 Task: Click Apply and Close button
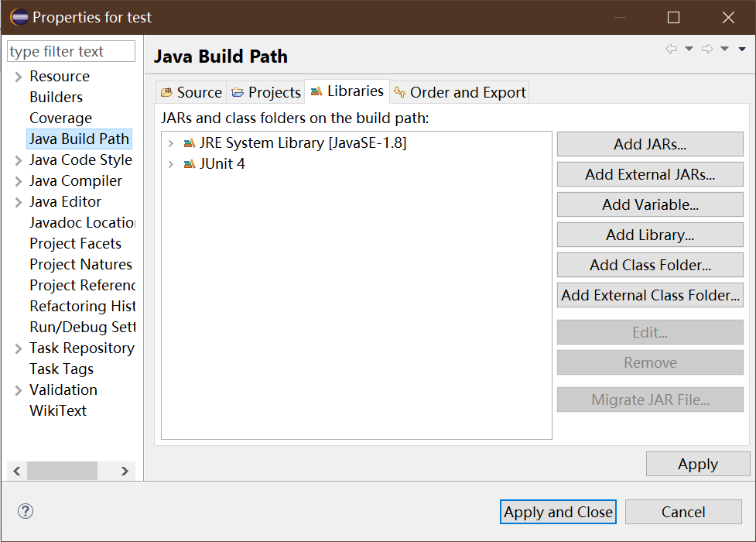point(558,512)
